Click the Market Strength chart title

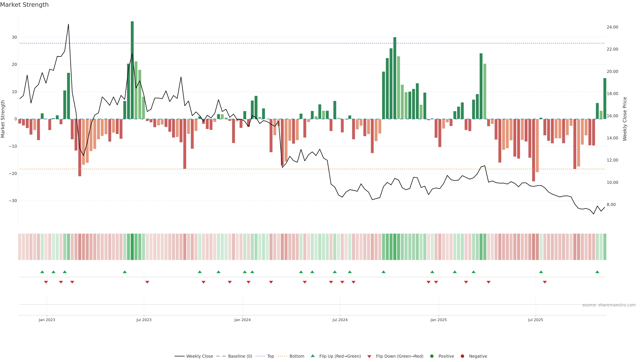[24, 5]
